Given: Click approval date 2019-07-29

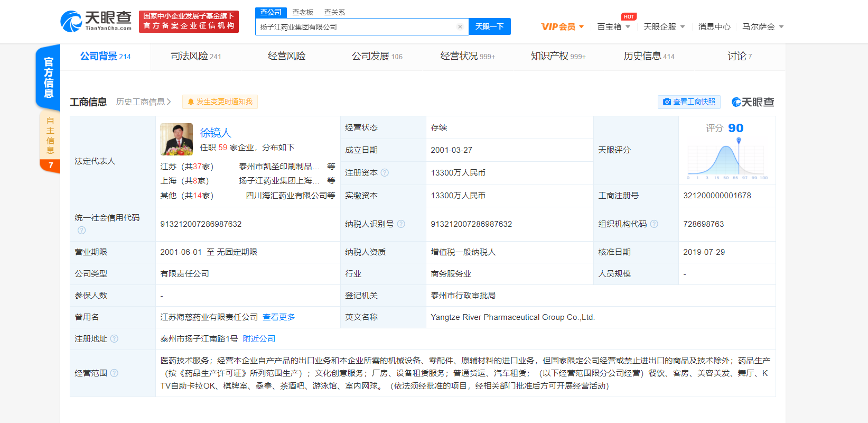Looking at the screenshot, I should [704, 252].
